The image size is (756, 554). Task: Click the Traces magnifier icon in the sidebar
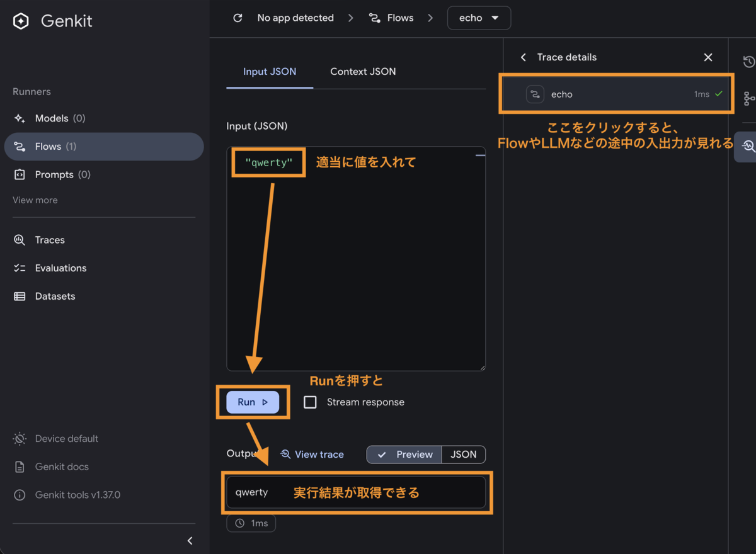(x=20, y=240)
